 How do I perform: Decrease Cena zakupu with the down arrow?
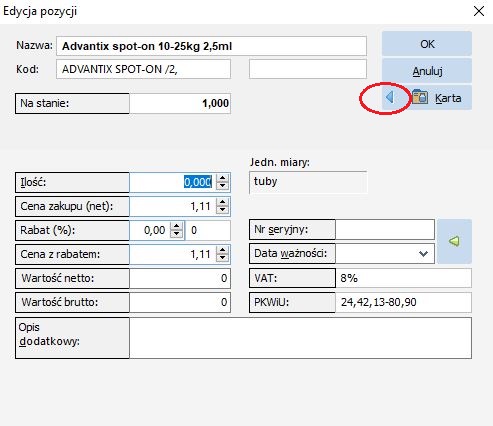point(222,210)
